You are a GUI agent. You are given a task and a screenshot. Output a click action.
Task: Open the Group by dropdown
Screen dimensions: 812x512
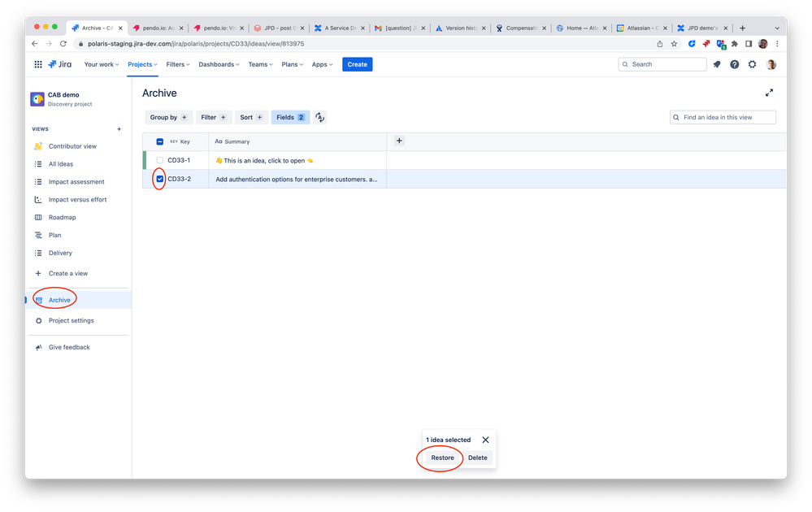(x=167, y=117)
